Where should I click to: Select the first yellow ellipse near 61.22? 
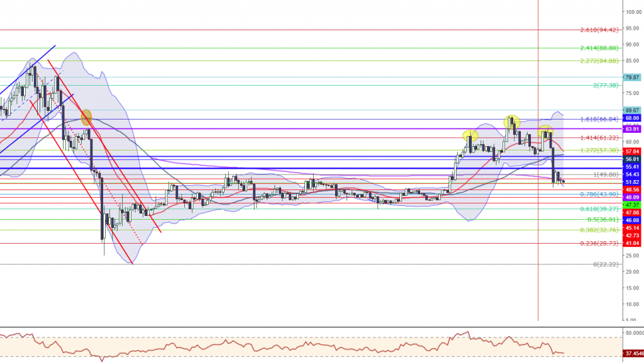(470, 136)
